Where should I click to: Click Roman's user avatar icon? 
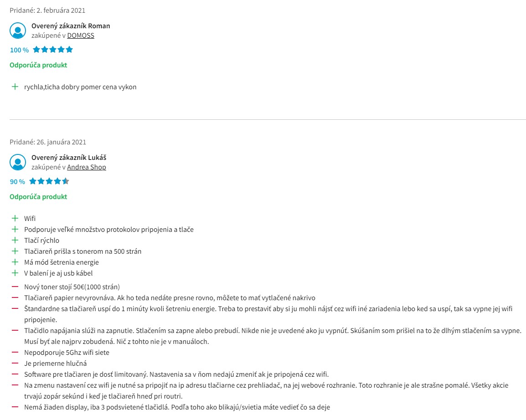click(x=18, y=31)
